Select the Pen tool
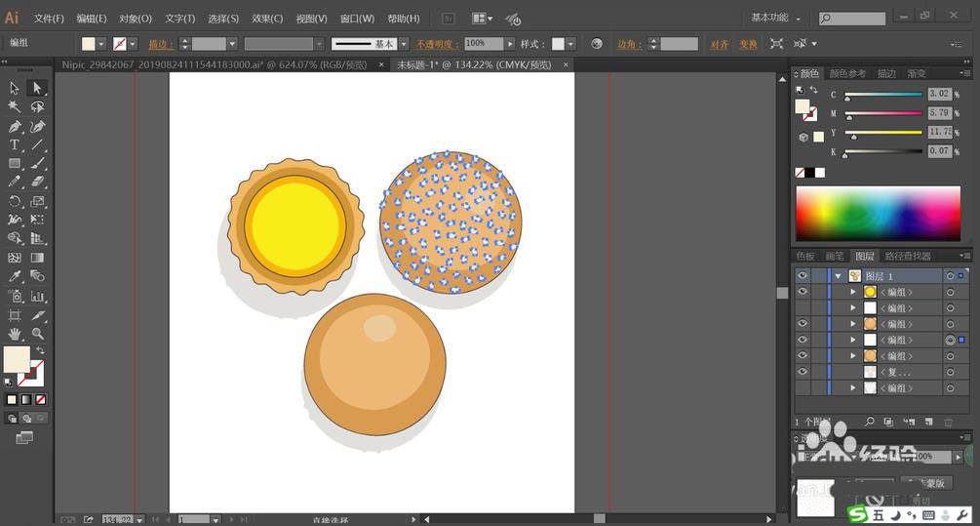980x526 pixels. click(15, 126)
